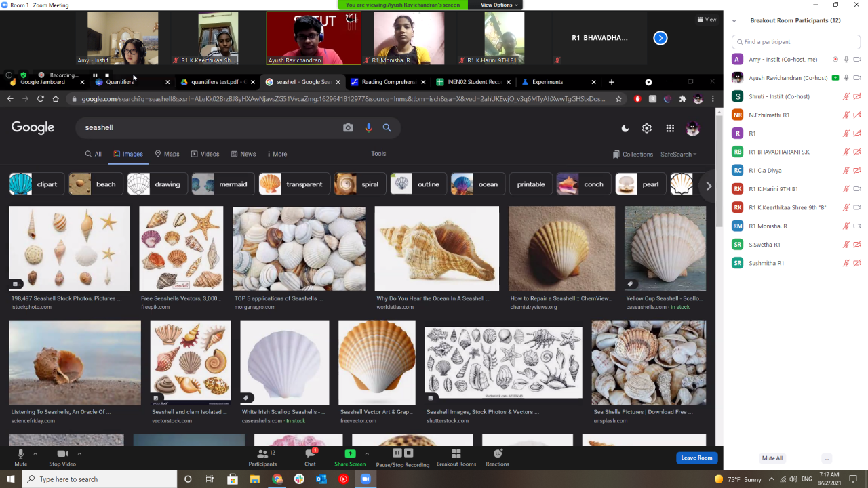Expand the View Options dropdown
This screenshot has width=868, height=488.
coord(499,5)
